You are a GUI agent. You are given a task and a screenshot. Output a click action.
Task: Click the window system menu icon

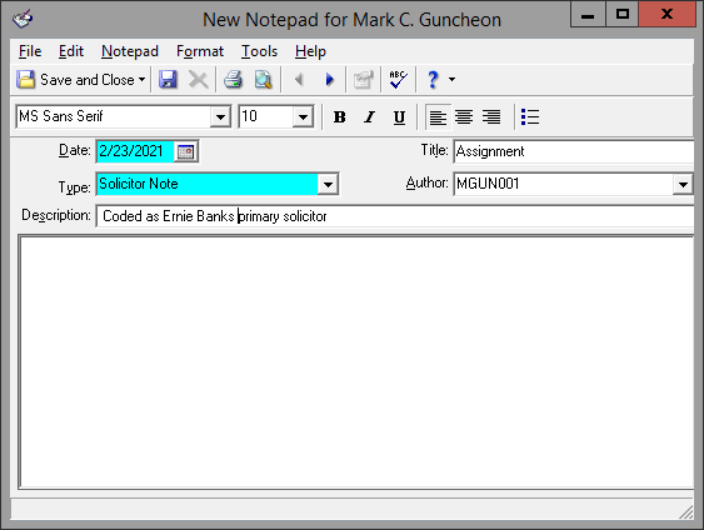point(22,19)
